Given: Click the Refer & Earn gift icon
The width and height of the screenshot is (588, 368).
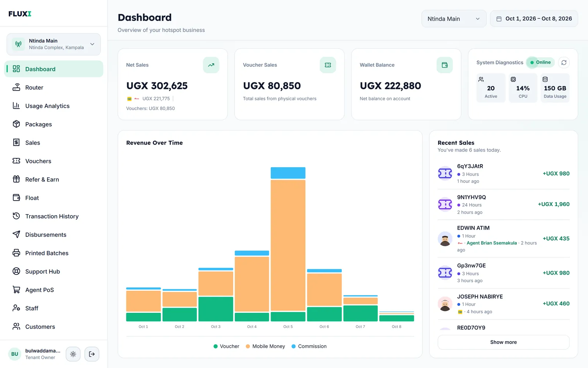Looking at the screenshot, I should click(16, 179).
